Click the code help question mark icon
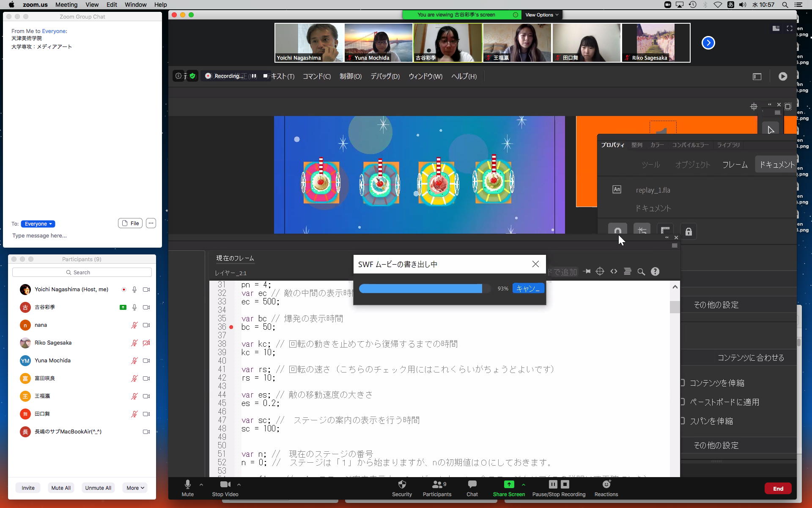 tap(655, 272)
